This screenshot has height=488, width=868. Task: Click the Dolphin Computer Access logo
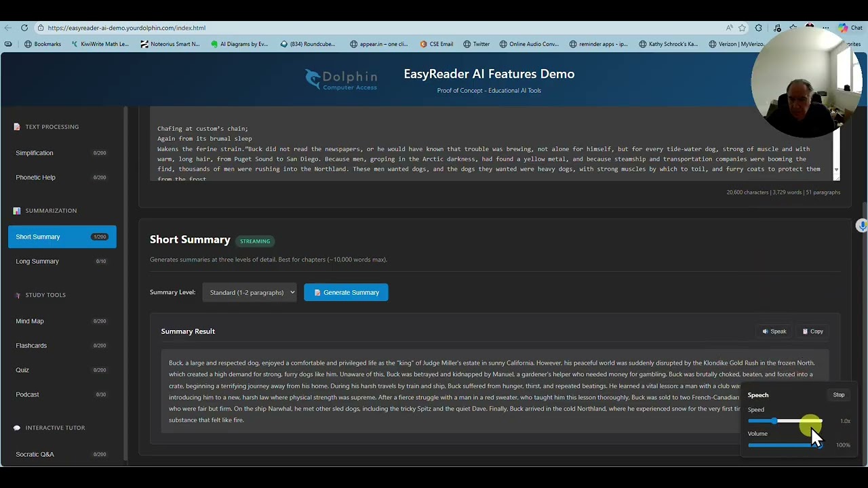coord(341,79)
